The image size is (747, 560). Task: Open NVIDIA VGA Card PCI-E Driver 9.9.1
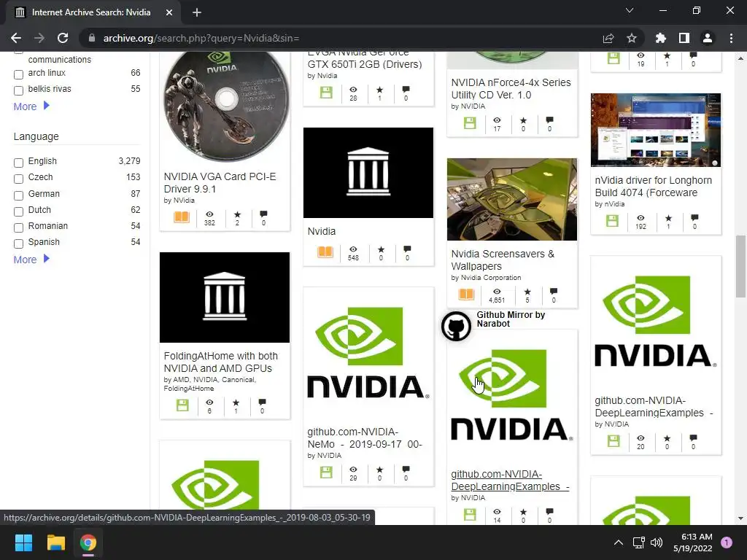point(220,183)
